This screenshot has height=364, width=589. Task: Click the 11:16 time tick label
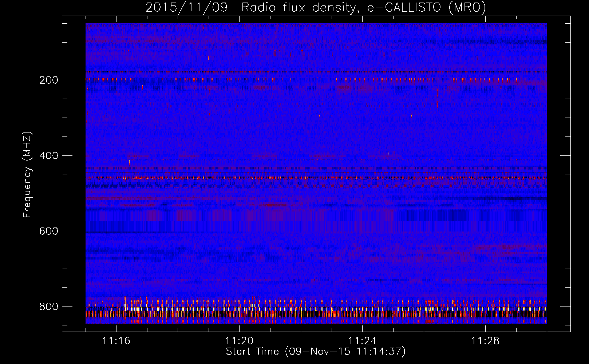tap(116, 341)
